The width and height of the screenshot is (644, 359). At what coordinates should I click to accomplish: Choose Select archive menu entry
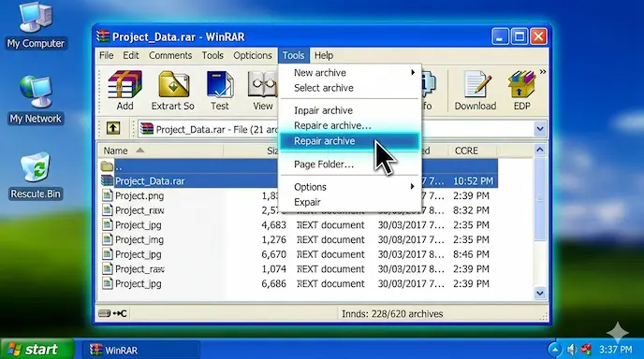click(324, 88)
